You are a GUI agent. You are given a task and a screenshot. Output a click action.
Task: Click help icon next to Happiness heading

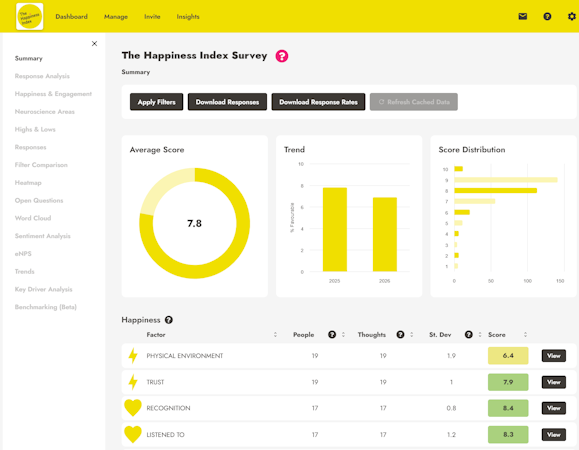coord(169,320)
